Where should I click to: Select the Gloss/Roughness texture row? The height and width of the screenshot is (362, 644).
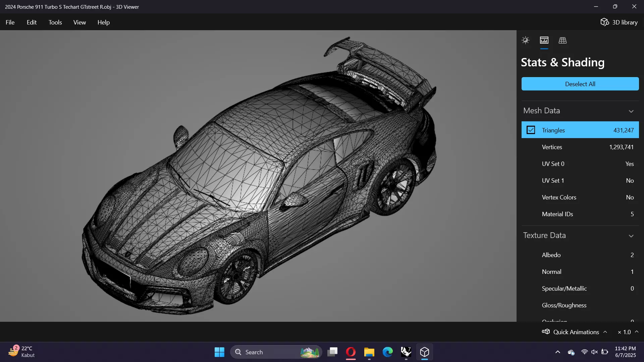580,305
